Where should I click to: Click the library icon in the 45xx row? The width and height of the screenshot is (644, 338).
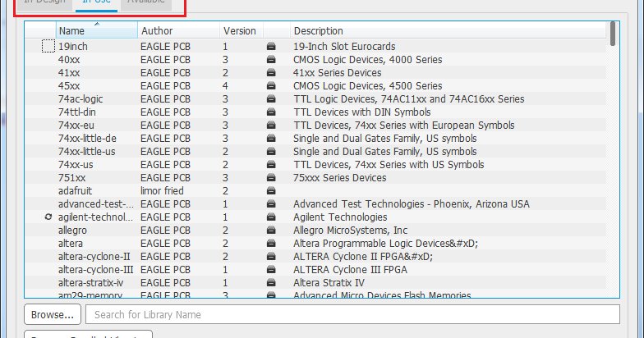(x=271, y=85)
